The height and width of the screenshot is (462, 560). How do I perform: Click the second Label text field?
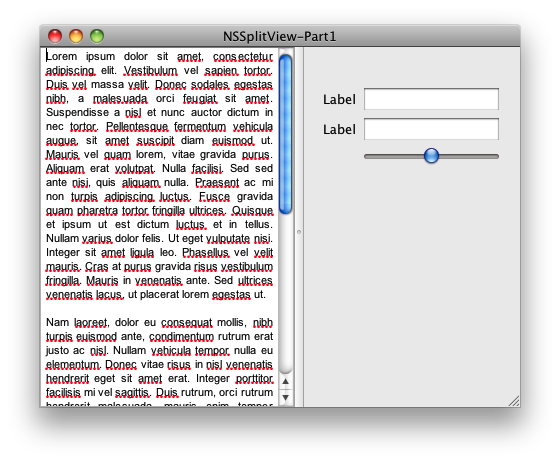coord(431,129)
